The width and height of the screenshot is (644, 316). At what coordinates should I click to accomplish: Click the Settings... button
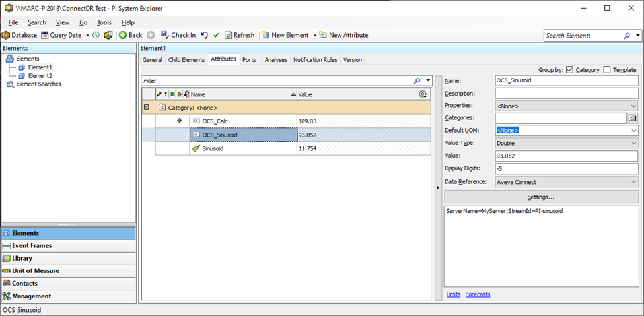click(x=541, y=197)
